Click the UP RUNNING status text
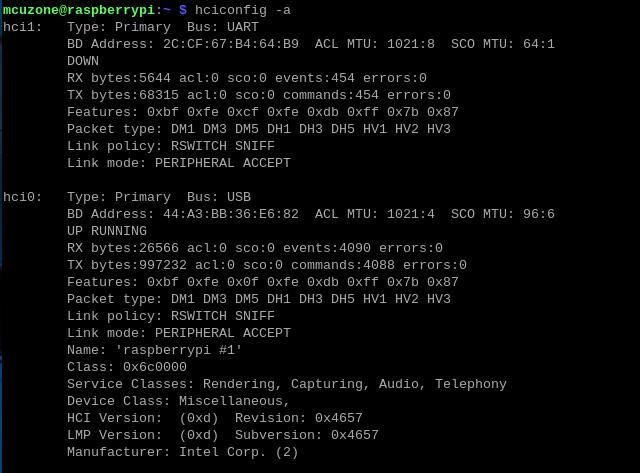Screen dimensions: 640x473 click(x=107, y=231)
